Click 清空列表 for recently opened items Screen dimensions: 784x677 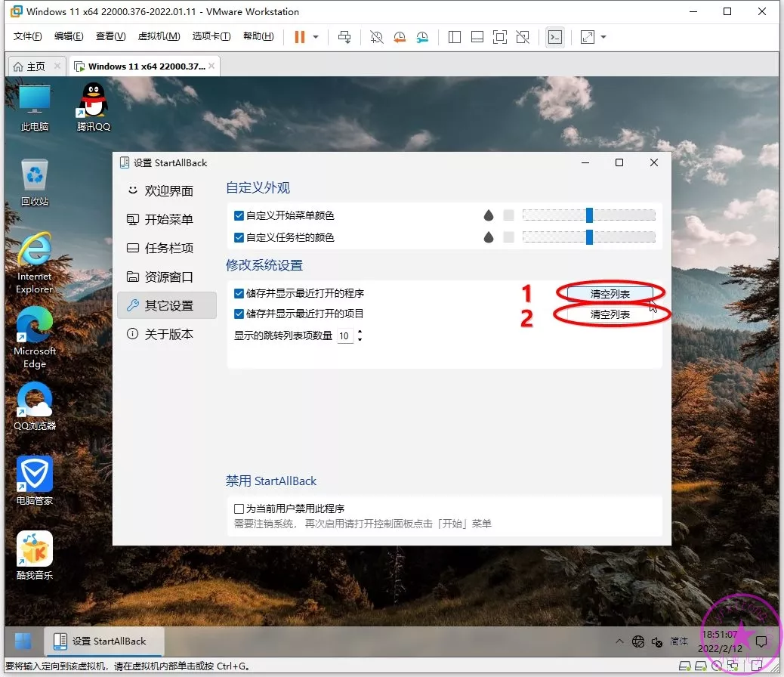click(610, 314)
